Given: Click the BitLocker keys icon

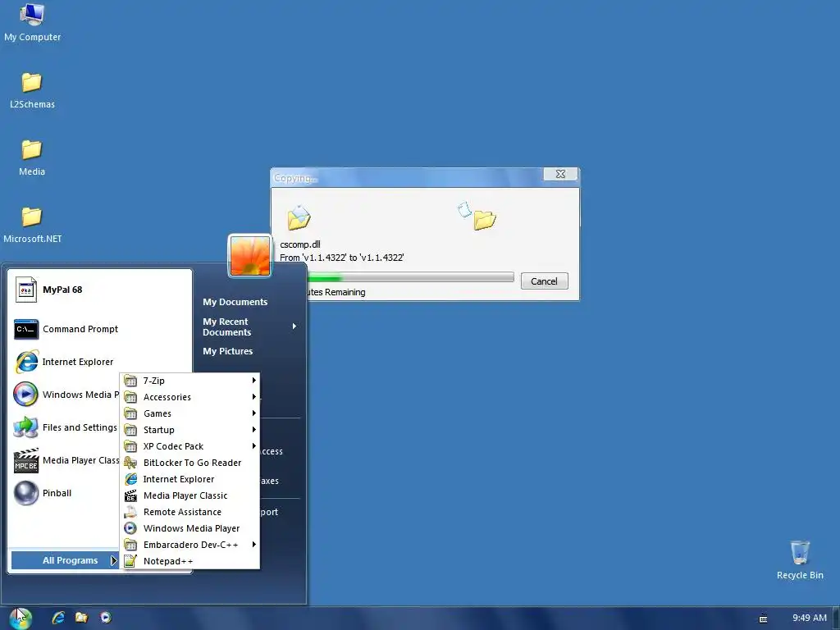Looking at the screenshot, I should 130,463.
